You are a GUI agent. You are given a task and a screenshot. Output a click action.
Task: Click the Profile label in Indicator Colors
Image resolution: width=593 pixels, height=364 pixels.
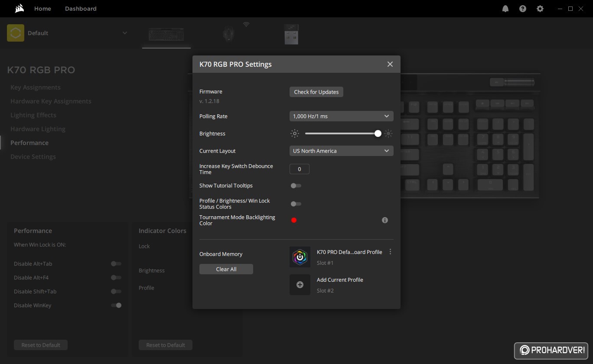point(147,288)
